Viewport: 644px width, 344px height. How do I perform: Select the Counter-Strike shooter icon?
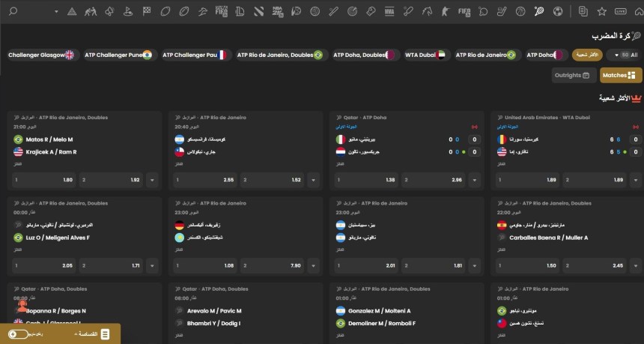point(446,11)
